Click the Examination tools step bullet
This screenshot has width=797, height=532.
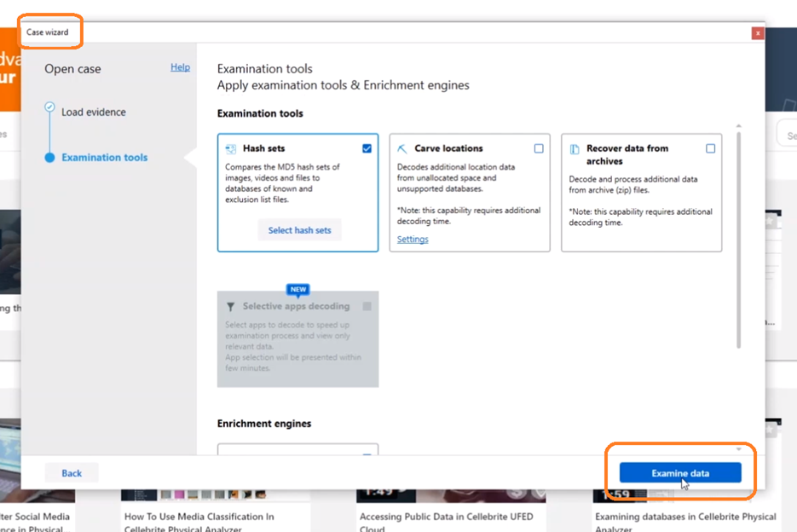(x=49, y=157)
